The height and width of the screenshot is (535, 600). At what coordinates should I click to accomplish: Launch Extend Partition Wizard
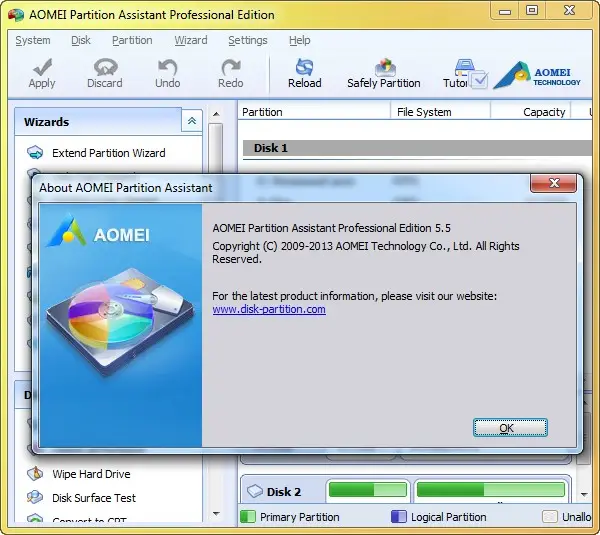coord(109,153)
